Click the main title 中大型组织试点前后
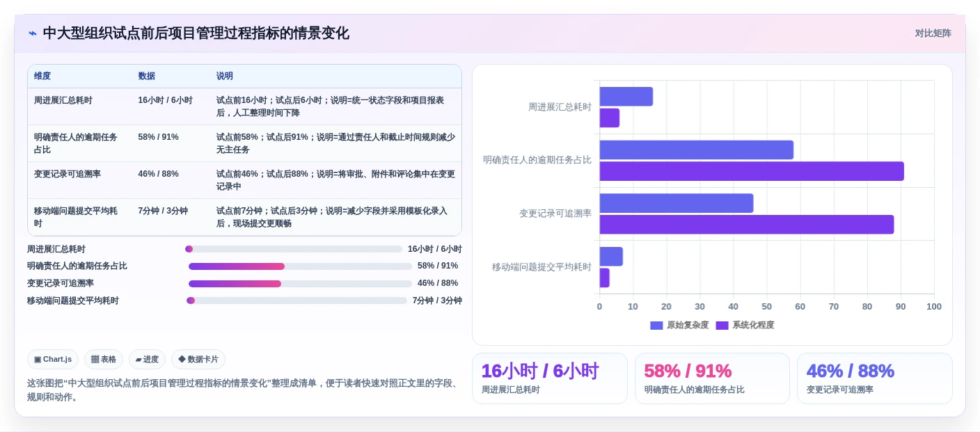This screenshot has height=432, width=980. tap(196, 33)
